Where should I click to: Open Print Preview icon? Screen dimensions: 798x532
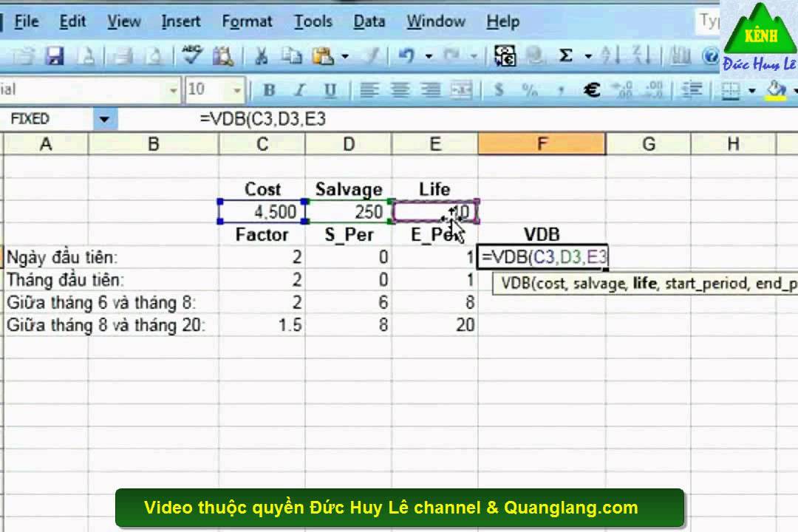[x=154, y=55]
